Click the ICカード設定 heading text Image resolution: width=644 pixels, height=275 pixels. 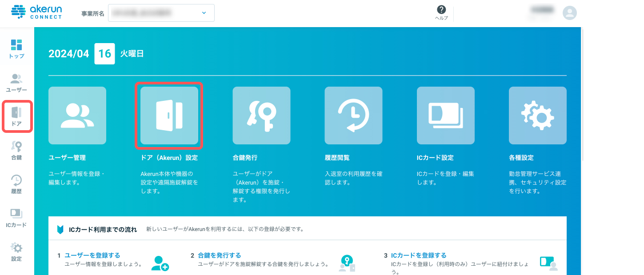(x=435, y=158)
